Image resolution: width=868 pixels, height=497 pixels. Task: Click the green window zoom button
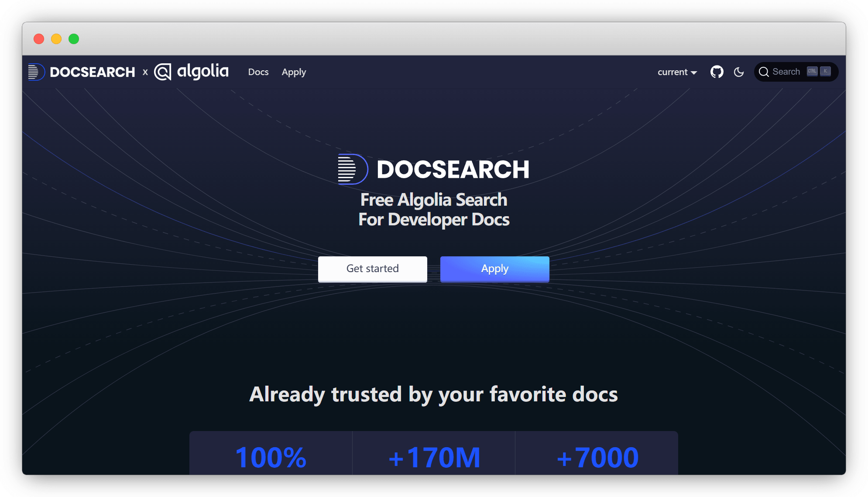coord(74,39)
